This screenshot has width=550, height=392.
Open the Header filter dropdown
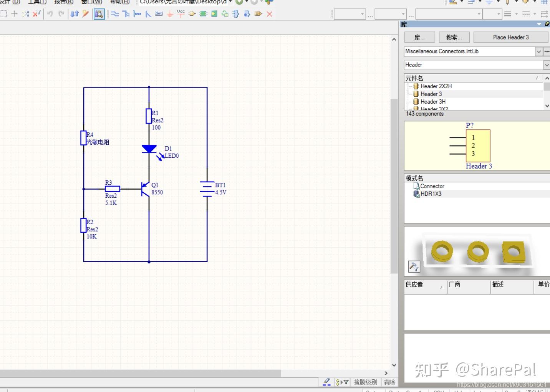click(547, 65)
